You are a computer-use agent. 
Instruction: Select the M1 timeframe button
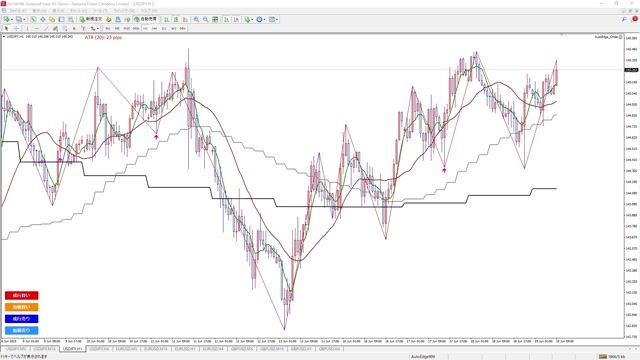tap(108, 28)
